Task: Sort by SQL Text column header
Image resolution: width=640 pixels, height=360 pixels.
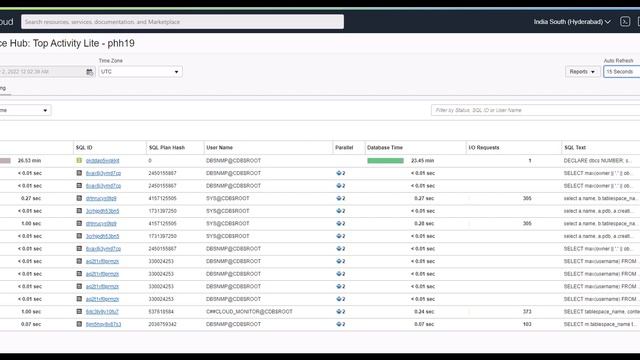Action: [575, 147]
